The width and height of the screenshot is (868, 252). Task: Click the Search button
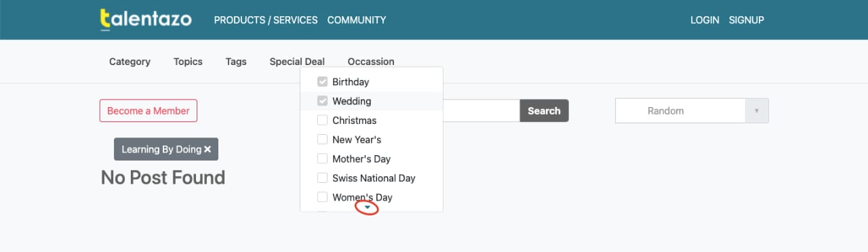click(x=544, y=111)
